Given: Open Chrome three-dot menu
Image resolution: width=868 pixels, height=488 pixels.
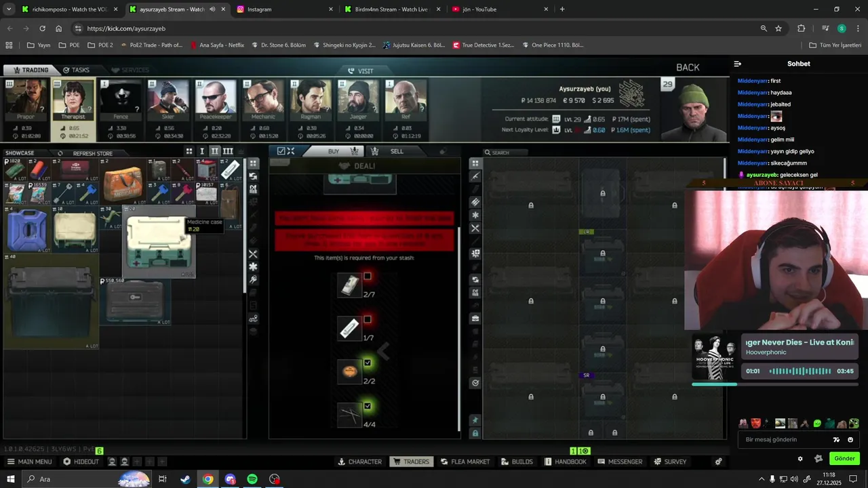Looking at the screenshot, I should click(x=858, y=28).
